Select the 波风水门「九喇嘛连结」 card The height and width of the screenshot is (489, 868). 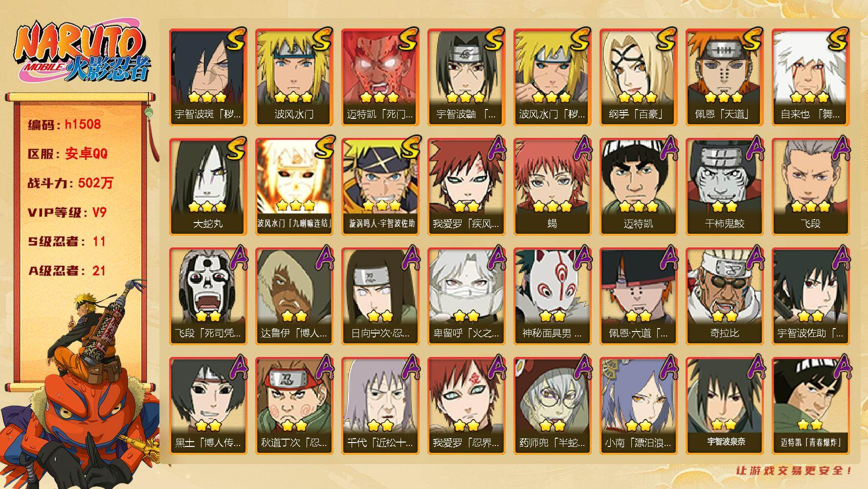294,187
